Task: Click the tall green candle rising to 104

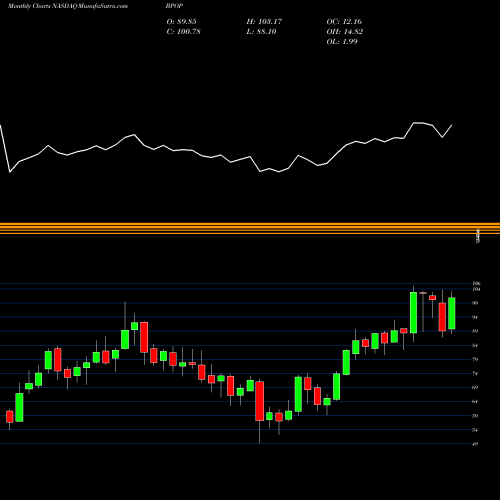Action: tap(413, 312)
